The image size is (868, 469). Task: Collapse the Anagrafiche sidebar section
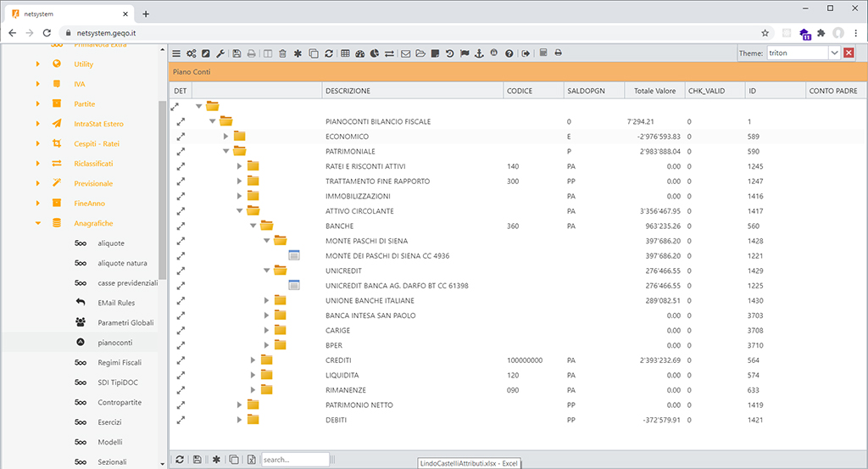click(x=37, y=224)
